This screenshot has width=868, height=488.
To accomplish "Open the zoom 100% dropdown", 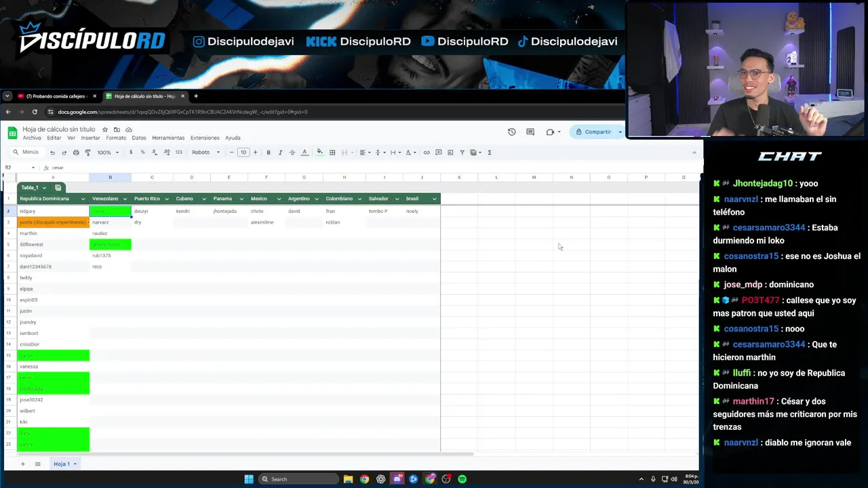I will click(108, 152).
